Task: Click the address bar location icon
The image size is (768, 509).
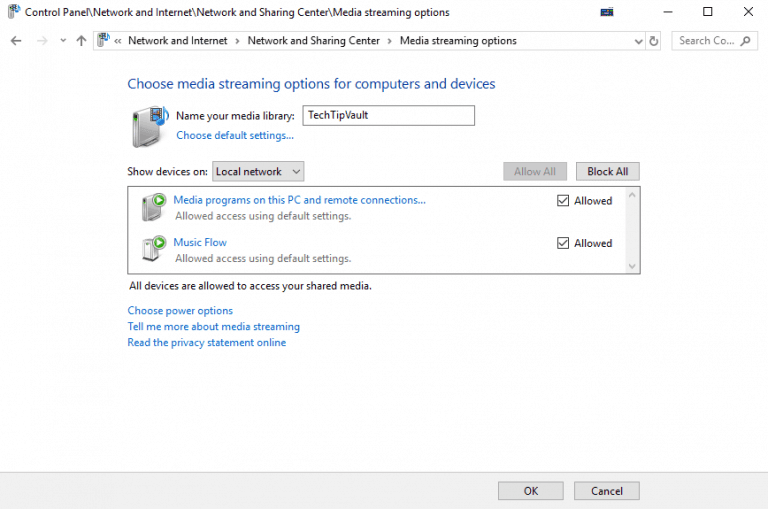Action: (103, 41)
